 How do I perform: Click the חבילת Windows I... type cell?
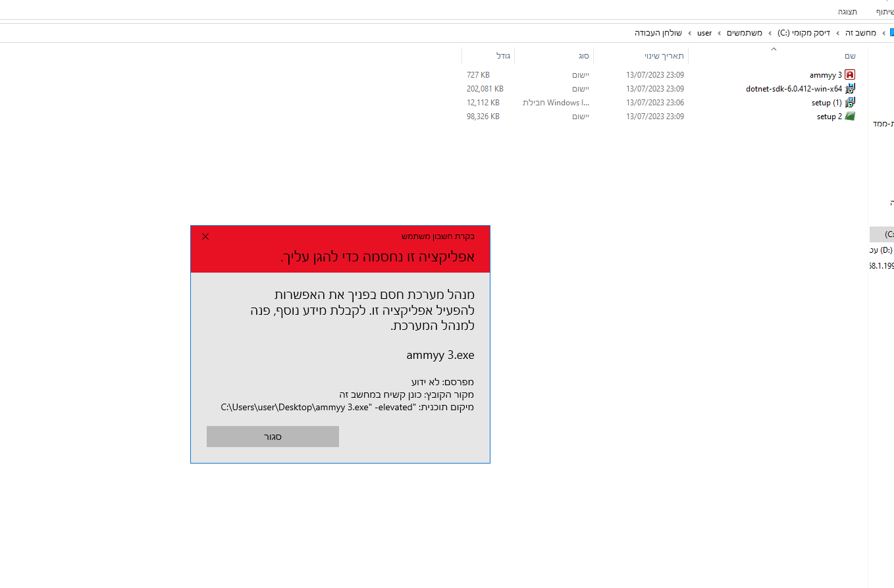(x=556, y=103)
